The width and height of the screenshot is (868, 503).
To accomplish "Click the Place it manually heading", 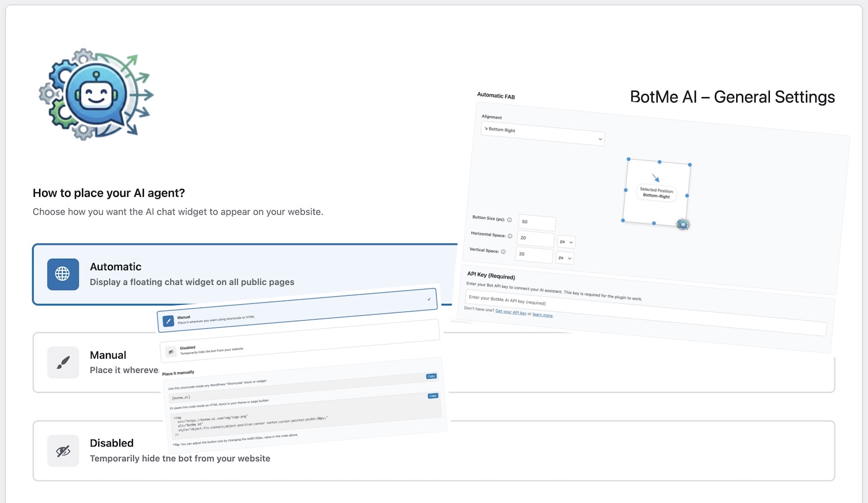I will [178, 373].
